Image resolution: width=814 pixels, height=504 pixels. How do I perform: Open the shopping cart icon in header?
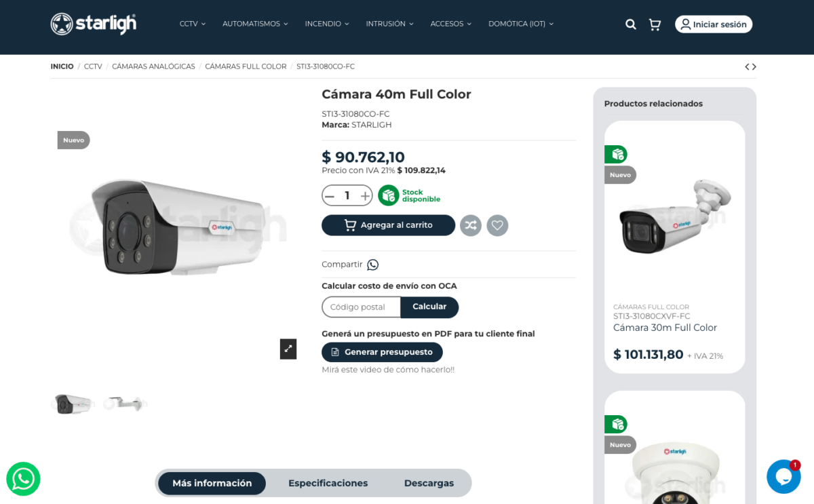(x=655, y=24)
